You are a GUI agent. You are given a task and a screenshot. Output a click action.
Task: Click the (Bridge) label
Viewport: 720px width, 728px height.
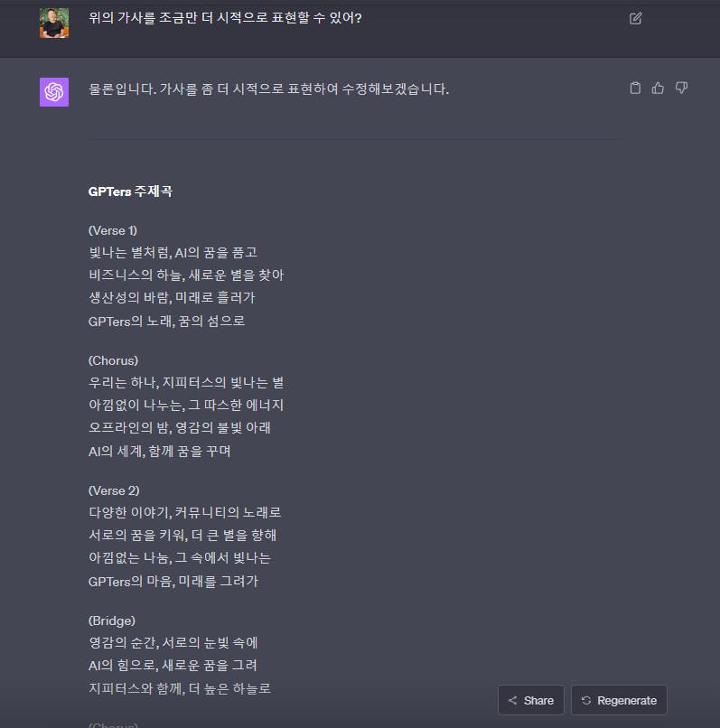pos(112,621)
